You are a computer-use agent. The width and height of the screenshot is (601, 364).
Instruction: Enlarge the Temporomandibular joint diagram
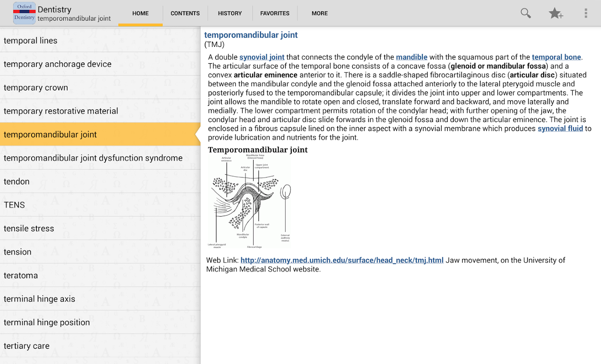[249, 201]
